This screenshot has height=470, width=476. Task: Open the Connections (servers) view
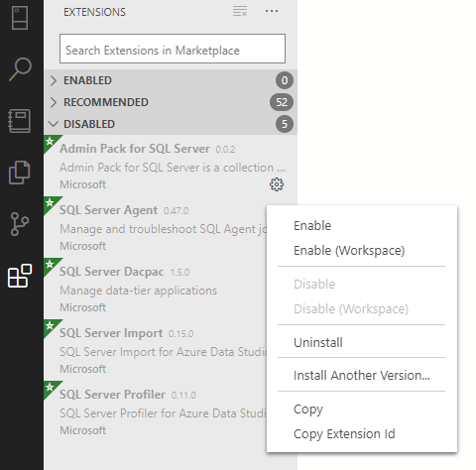(x=20, y=18)
